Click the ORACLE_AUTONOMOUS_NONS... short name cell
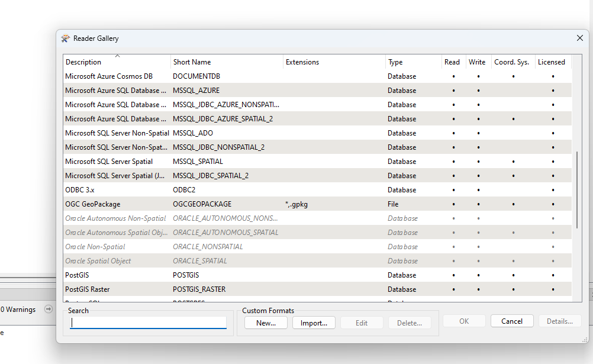 point(225,218)
